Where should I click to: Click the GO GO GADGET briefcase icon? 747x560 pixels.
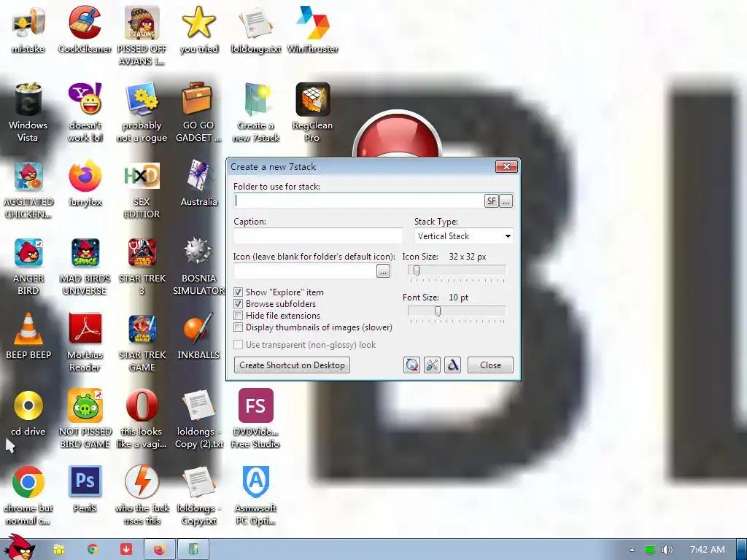[x=198, y=112]
